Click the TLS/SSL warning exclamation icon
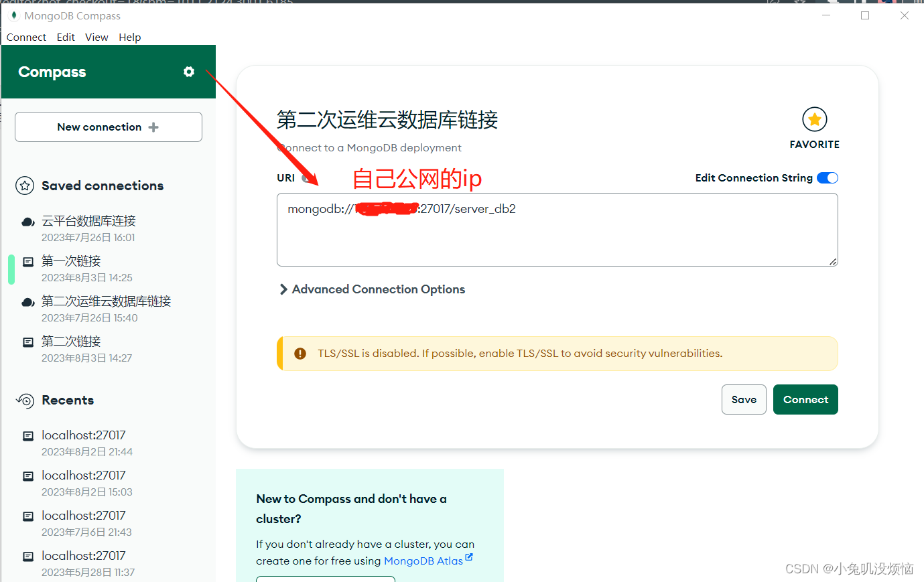This screenshot has height=582, width=924. (x=300, y=354)
